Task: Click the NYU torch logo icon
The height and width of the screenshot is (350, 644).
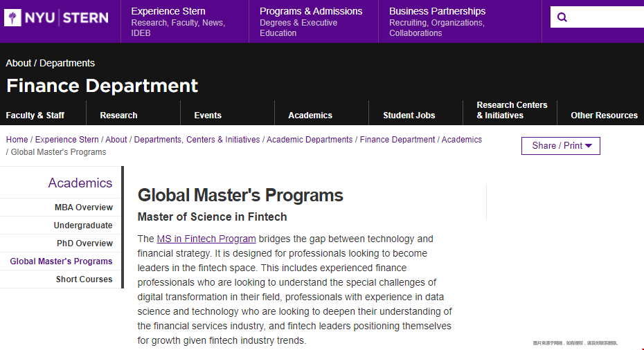Action: [12, 18]
